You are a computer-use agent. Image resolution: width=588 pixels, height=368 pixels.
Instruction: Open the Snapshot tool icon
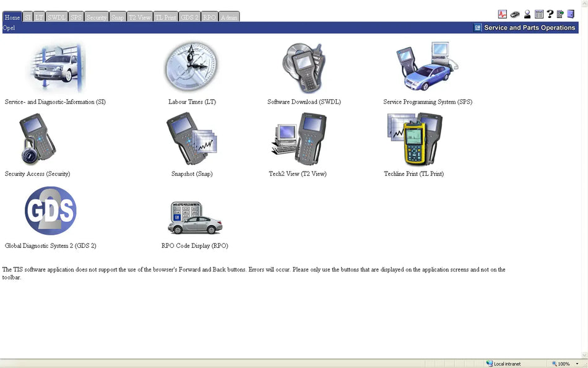click(x=191, y=138)
